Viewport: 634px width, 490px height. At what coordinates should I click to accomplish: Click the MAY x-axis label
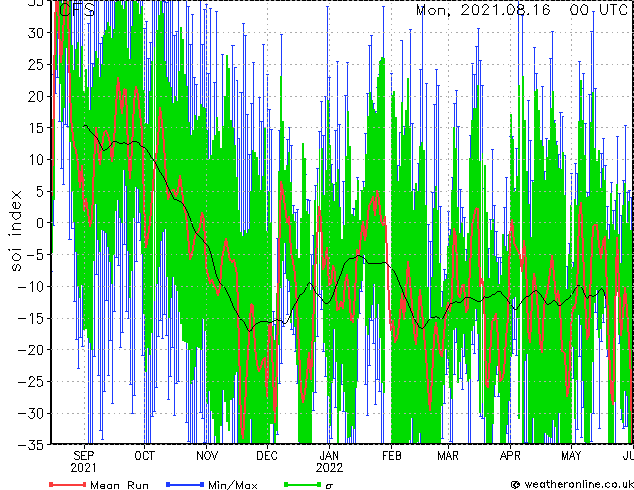pyautogui.click(x=571, y=455)
